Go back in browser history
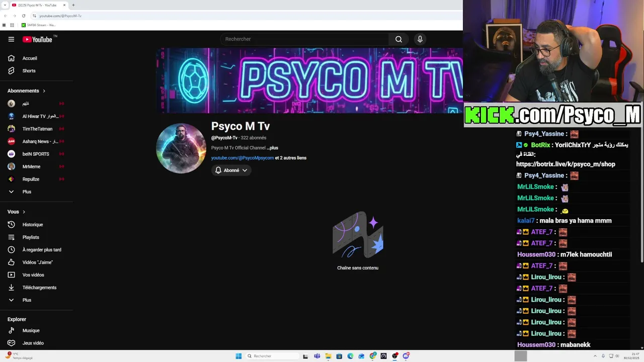644x362 pixels. [x=5, y=16]
